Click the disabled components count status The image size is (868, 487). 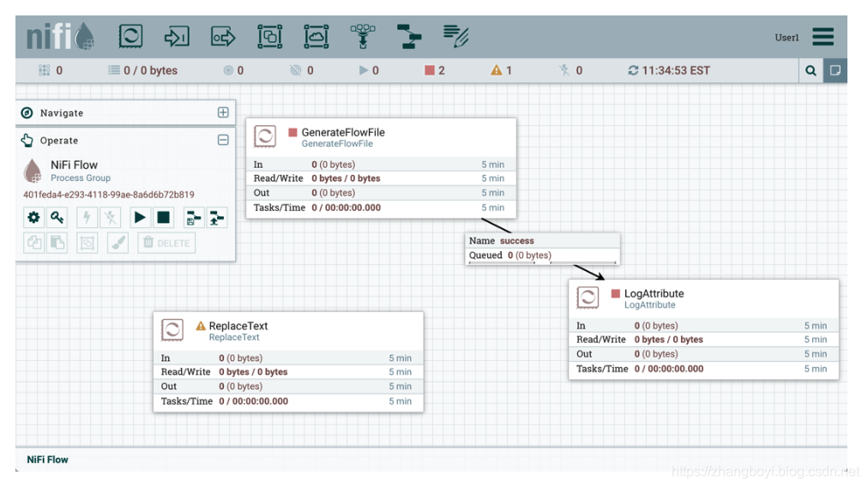(570, 70)
